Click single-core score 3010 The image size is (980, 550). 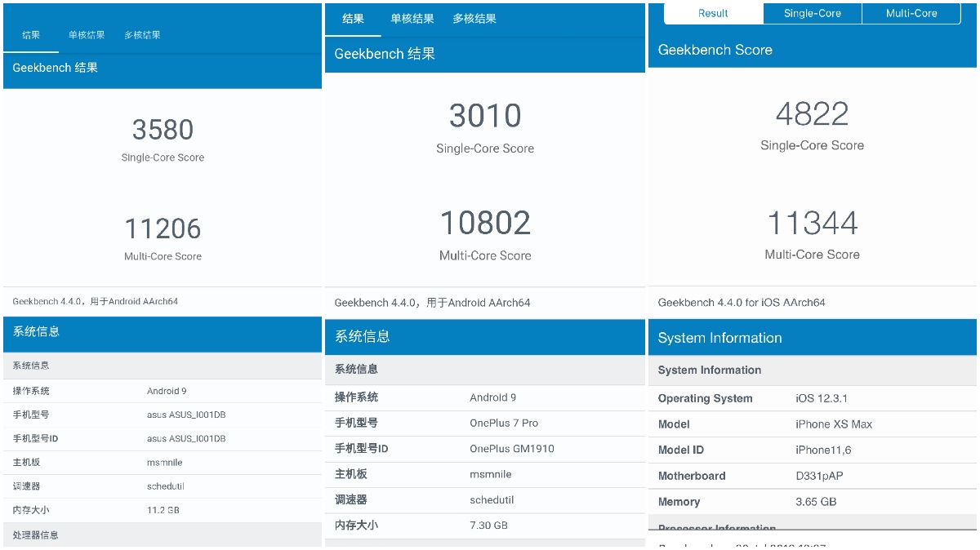[485, 115]
